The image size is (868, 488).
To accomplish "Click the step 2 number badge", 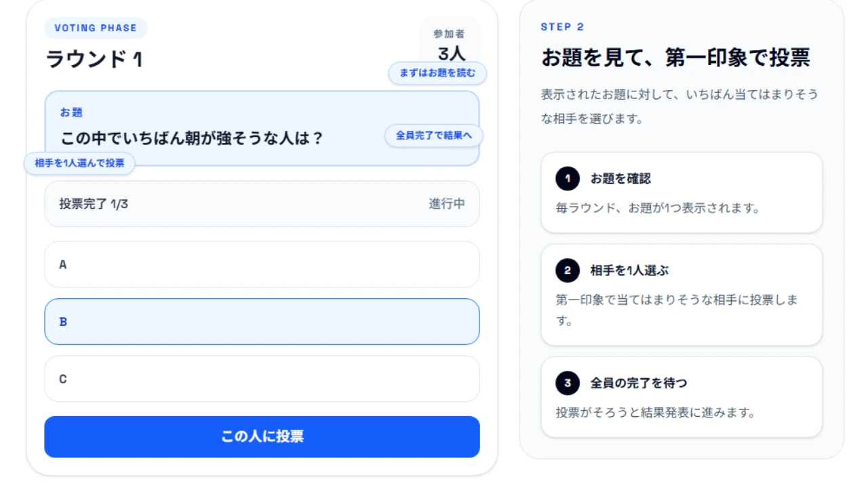I will (x=568, y=270).
